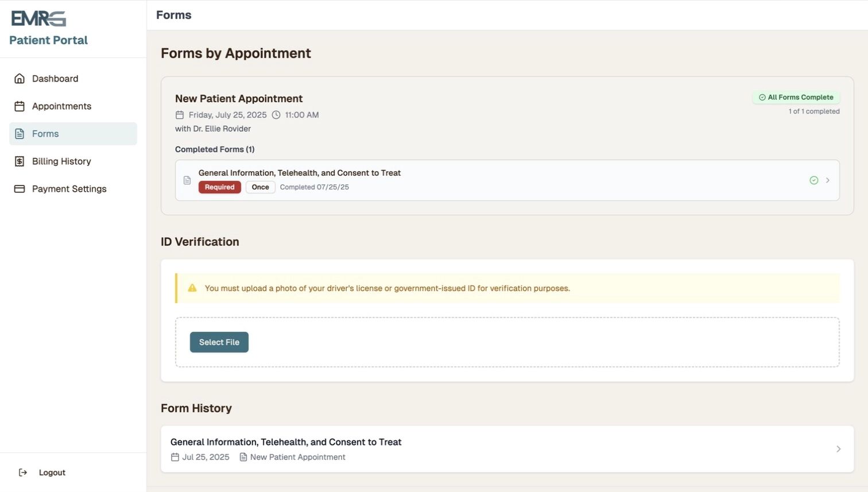Log out using the Logout link
This screenshot has width=868, height=492.
[52, 472]
